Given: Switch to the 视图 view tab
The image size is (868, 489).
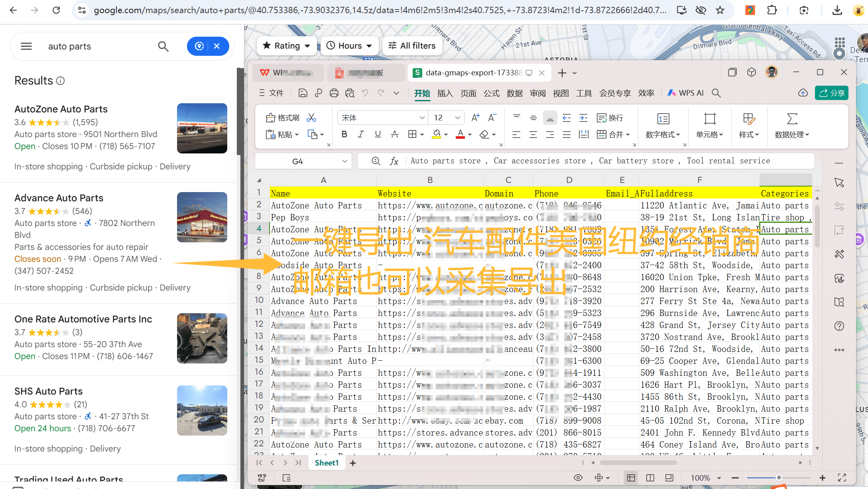Looking at the screenshot, I should pyautogui.click(x=561, y=93).
